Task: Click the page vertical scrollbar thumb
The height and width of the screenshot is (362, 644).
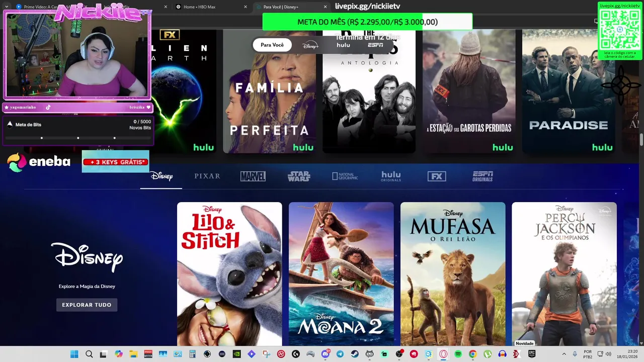Action: [641, 139]
